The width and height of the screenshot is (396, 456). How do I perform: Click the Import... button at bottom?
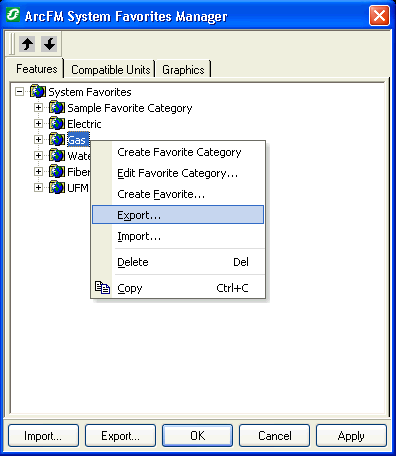pyautogui.click(x=43, y=436)
